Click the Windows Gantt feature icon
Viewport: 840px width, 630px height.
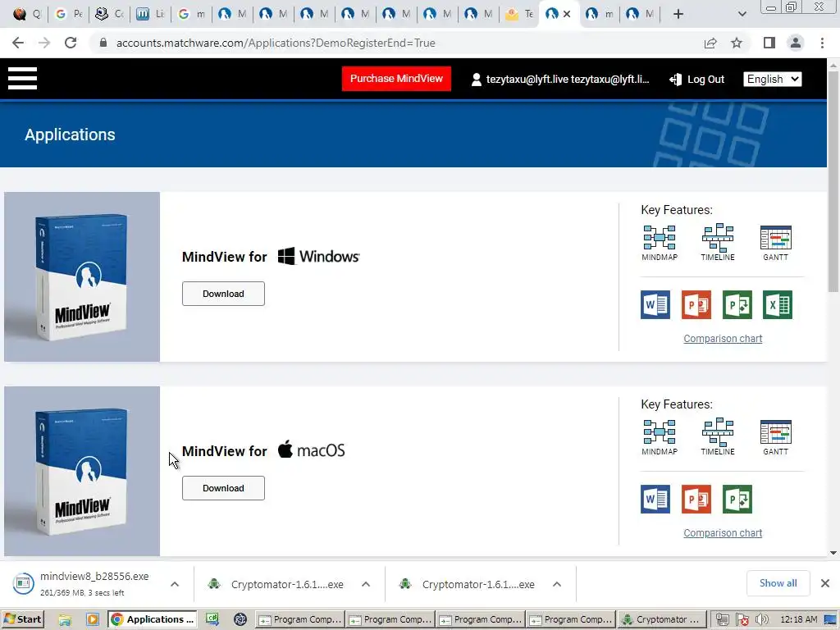(x=776, y=243)
